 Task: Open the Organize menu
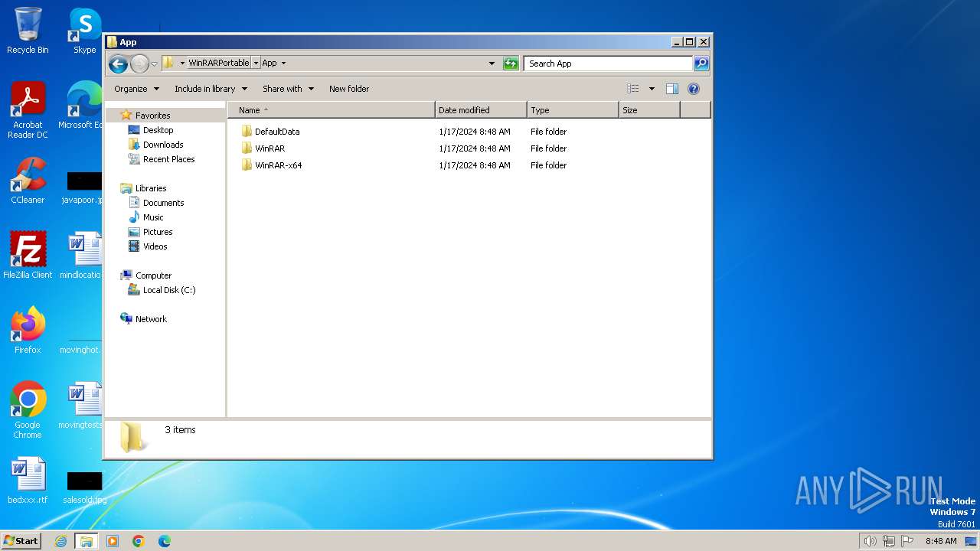coord(136,89)
